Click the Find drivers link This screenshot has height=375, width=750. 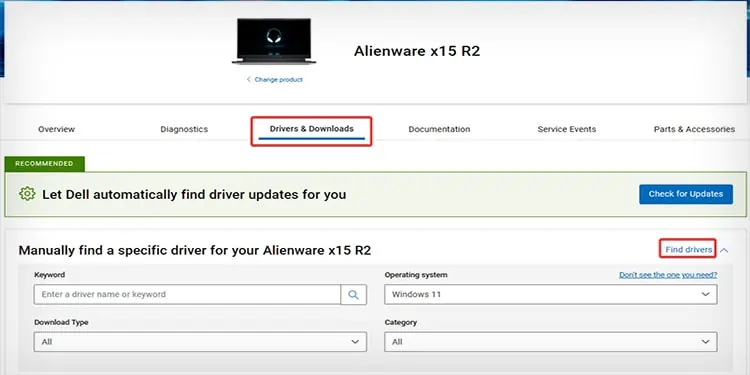tap(688, 250)
